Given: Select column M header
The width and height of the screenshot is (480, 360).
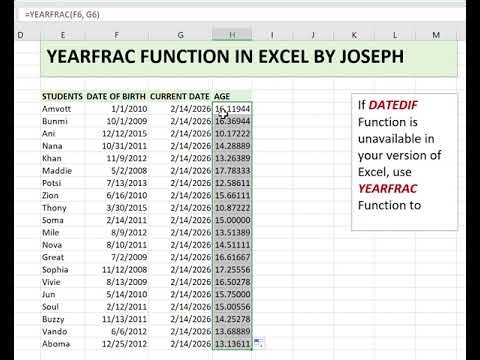Looking at the screenshot, I should [436, 35].
